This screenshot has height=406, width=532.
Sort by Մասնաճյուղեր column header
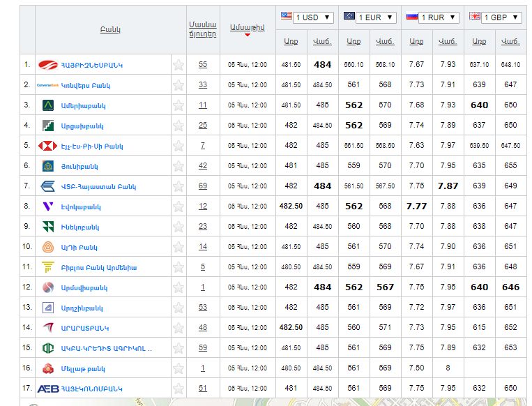(x=203, y=29)
